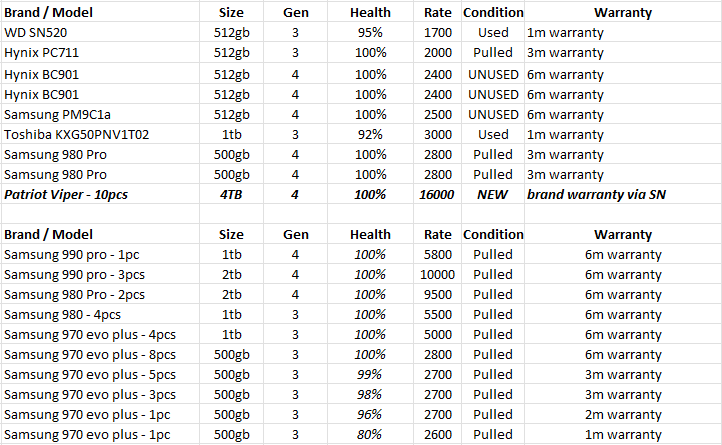
Task: Select the 2m warranty cell
Action: click(623, 415)
